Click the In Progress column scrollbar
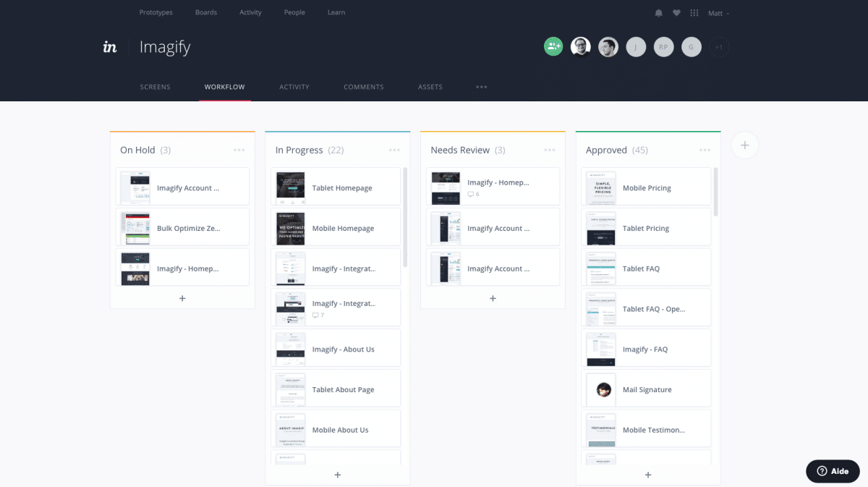The width and height of the screenshot is (868, 487). (405, 217)
